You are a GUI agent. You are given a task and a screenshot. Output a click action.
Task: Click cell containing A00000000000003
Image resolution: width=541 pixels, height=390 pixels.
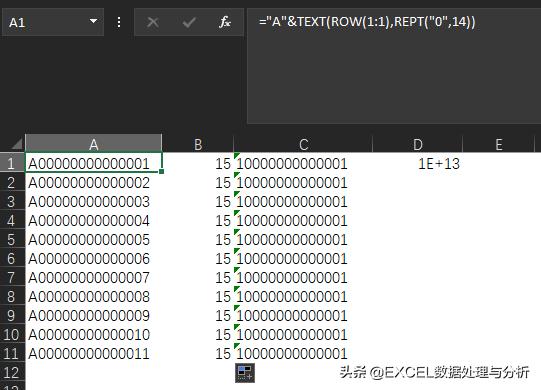(x=94, y=201)
